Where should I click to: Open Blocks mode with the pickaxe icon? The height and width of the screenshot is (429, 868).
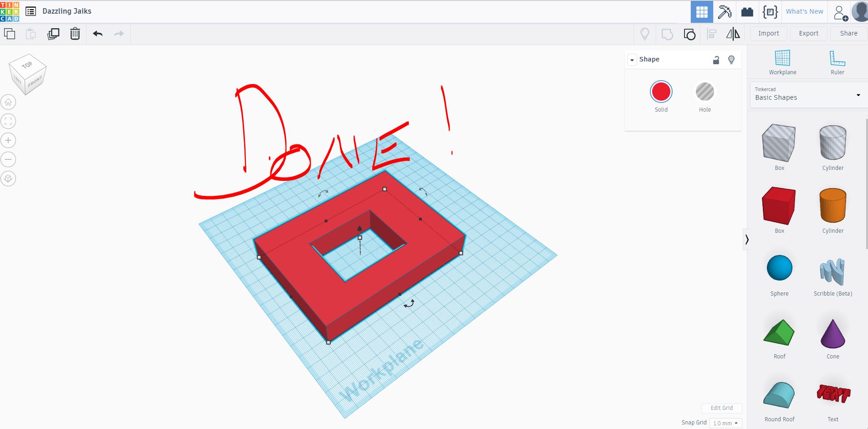pos(725,12)
